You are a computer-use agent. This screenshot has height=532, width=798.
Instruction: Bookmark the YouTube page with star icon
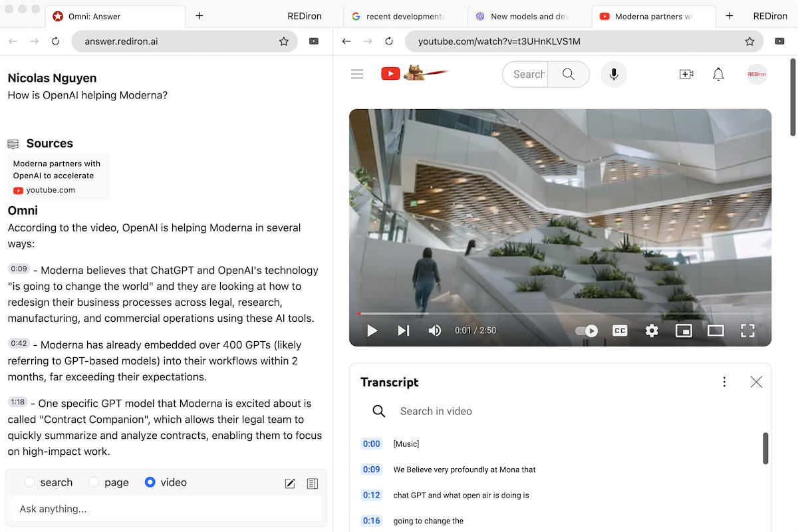click(750, 41)
